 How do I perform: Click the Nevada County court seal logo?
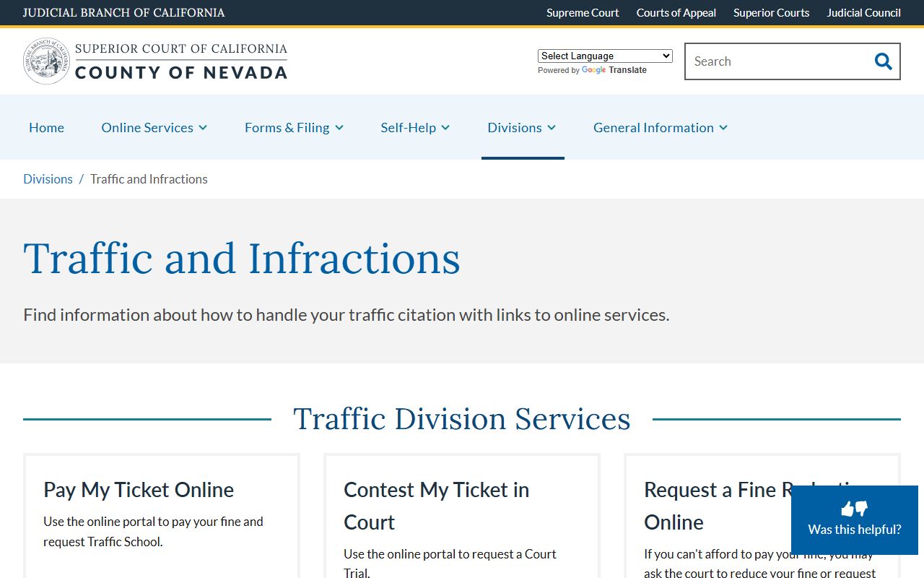point(47,61)
